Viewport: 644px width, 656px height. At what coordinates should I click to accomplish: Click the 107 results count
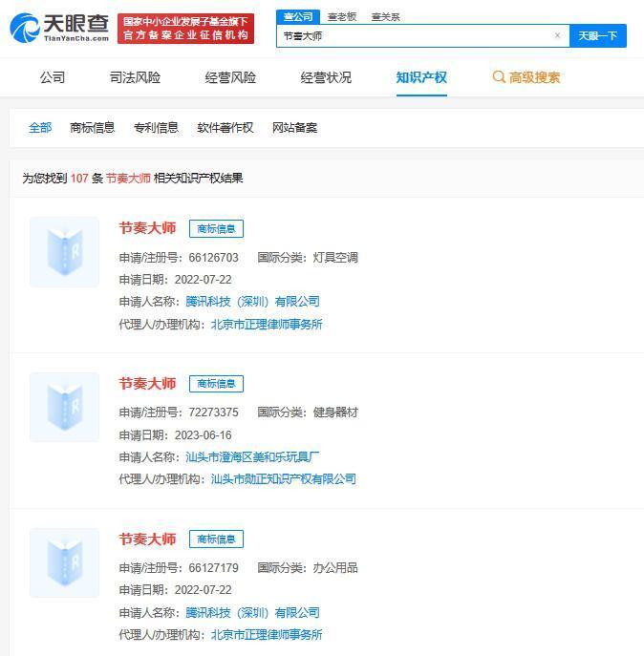pyautogui.click(x=79, y=179)
